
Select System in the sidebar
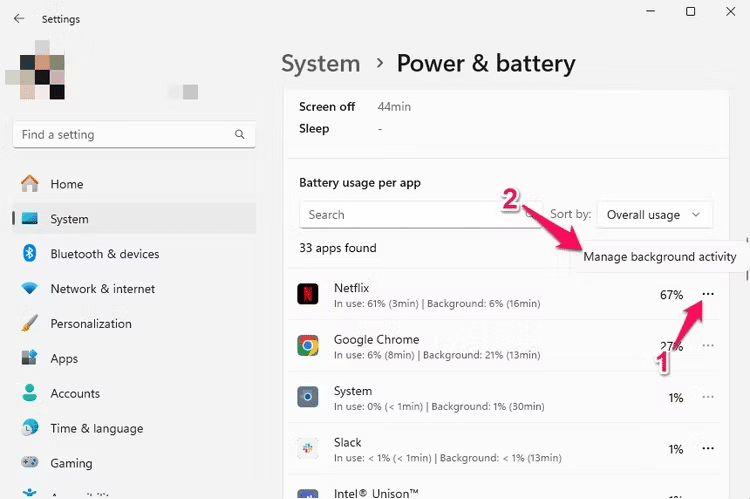point(69,219)
